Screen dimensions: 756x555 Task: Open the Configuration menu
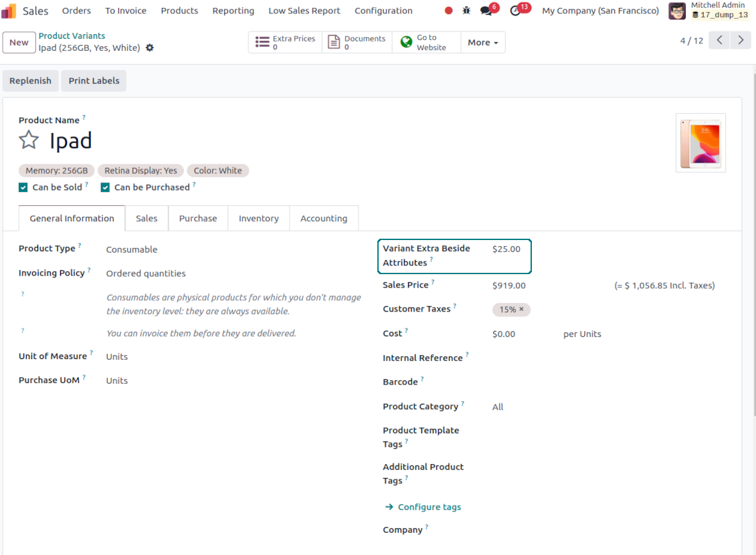tap(383, 11)
